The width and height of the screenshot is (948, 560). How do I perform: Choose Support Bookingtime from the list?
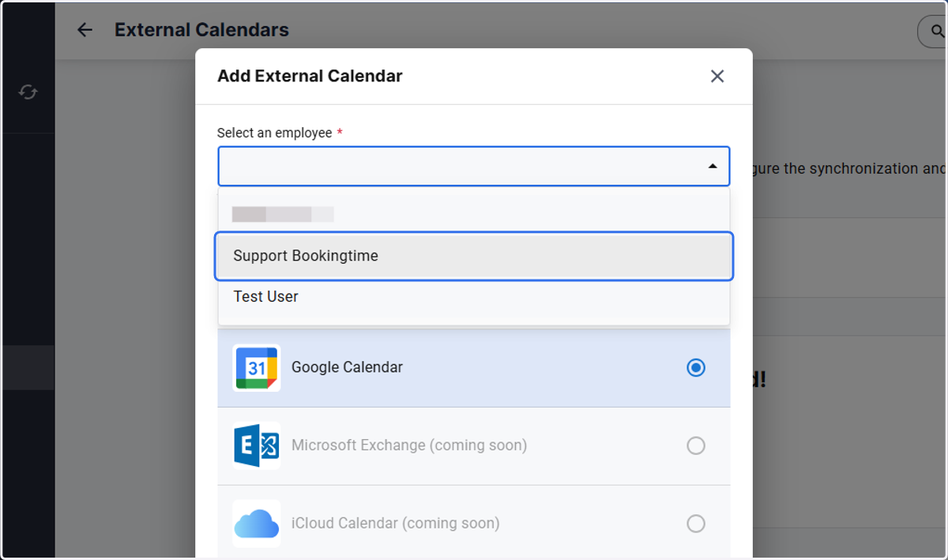(474, 256)
